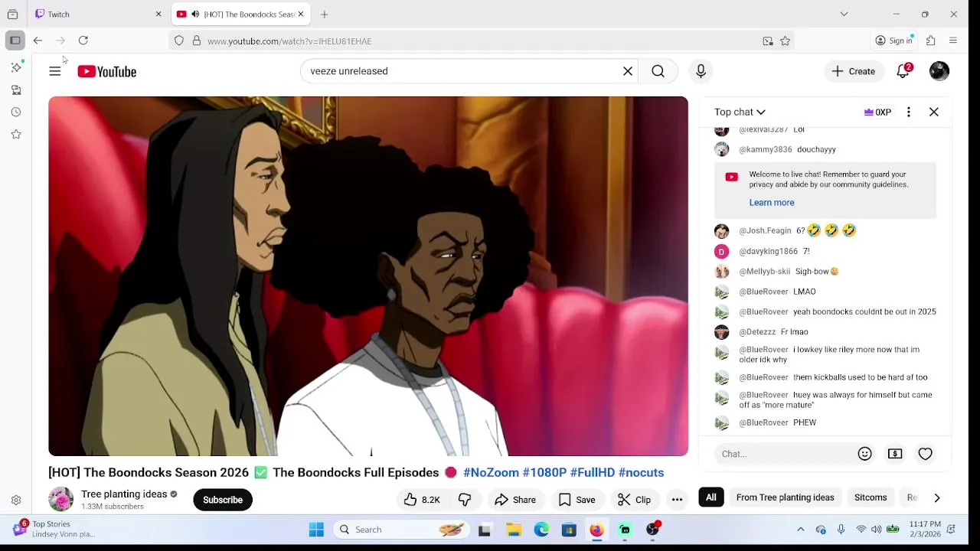Viewport: 980px width, 551px height.
Task: Create a clip of the video
Action: tap(634, 500)
